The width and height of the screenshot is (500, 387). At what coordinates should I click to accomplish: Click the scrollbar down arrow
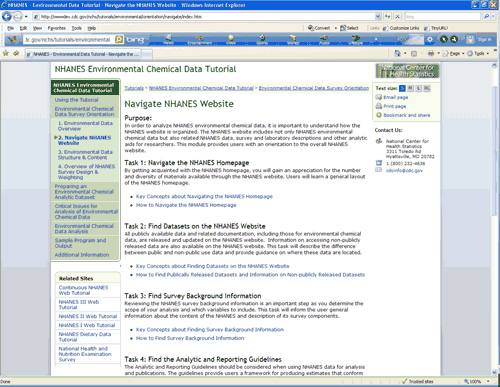[x=494, y=372]
